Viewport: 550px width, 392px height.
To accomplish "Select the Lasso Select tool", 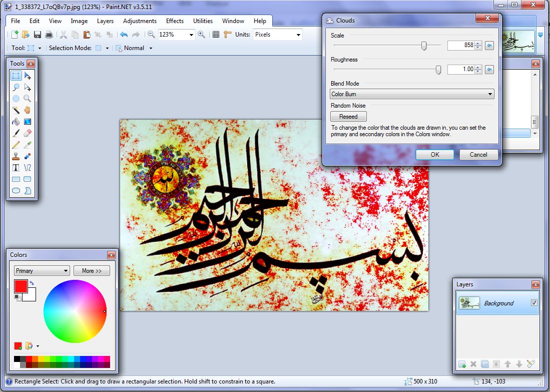I will 16,88.
